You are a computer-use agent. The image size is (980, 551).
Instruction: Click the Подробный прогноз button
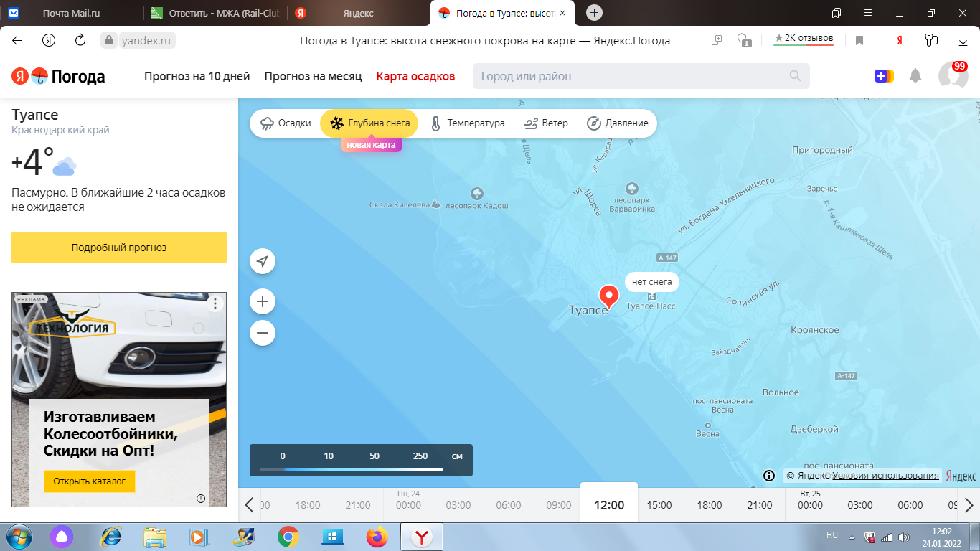click(x=119, y=248)
